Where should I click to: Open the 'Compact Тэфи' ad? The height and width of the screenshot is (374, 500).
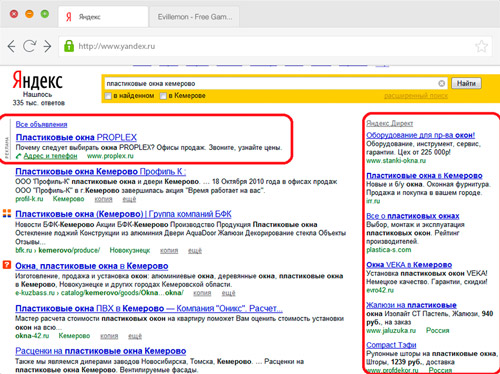click(391, 345)
